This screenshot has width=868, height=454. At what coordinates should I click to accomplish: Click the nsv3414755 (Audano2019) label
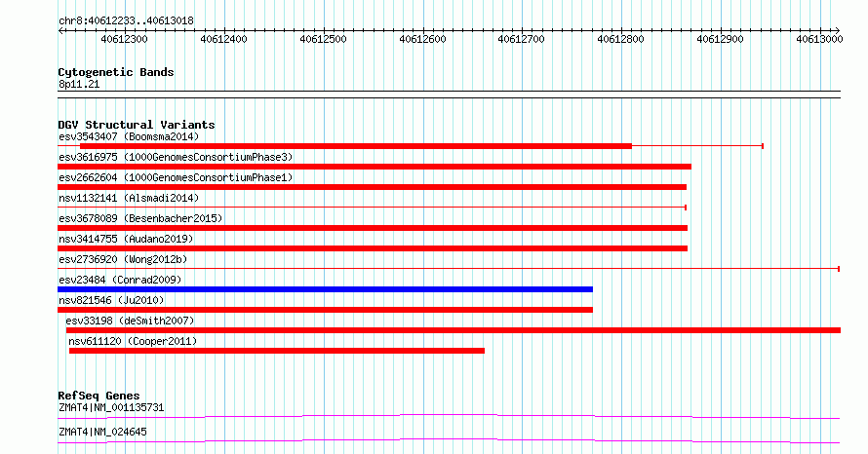tap(126, 239)
